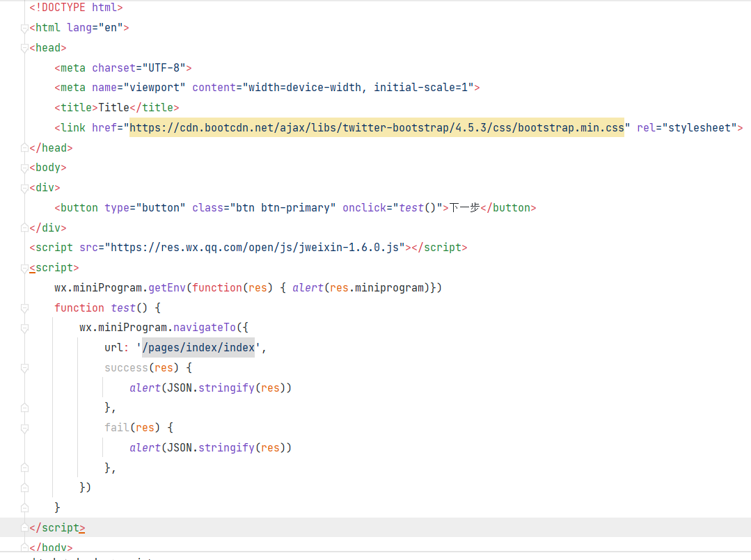Place cursor on DOCTYPE html declaration
This screenshot has width=751, height=560.
pyautogui.click(x=76, y=8)
